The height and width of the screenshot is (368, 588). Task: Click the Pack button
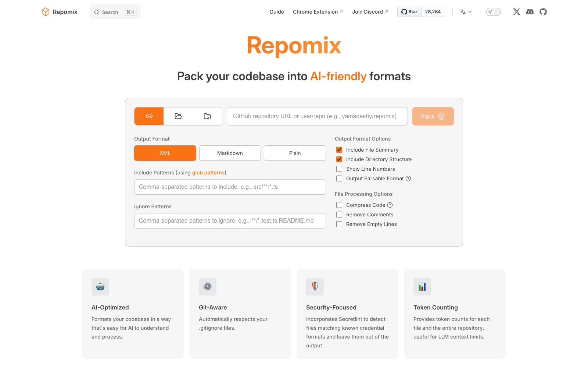tap(433, 116)
